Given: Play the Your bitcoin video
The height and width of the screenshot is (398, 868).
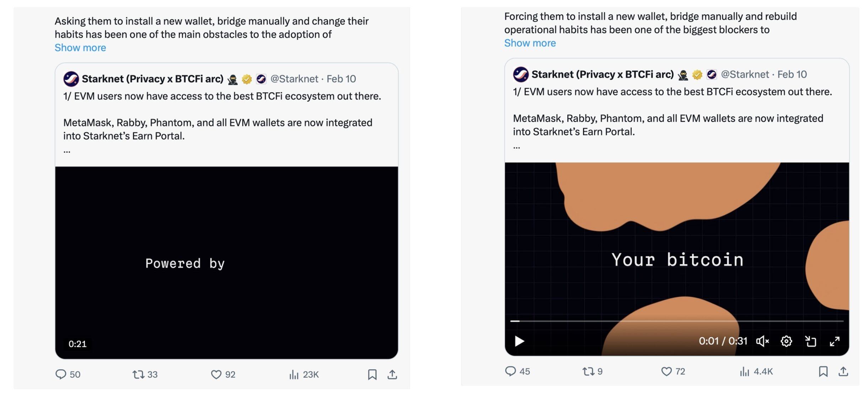Looking at the screenshot, I should click(x=519, y=341).
